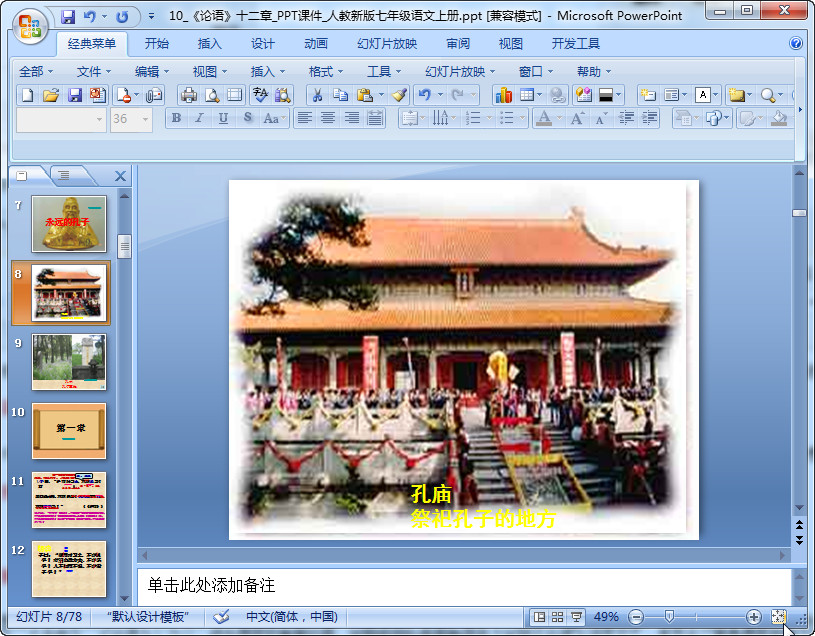Screen dimensions: 815x636
Task: Undo with the toolbar undo arrow
Action: (x=425, y=95)
